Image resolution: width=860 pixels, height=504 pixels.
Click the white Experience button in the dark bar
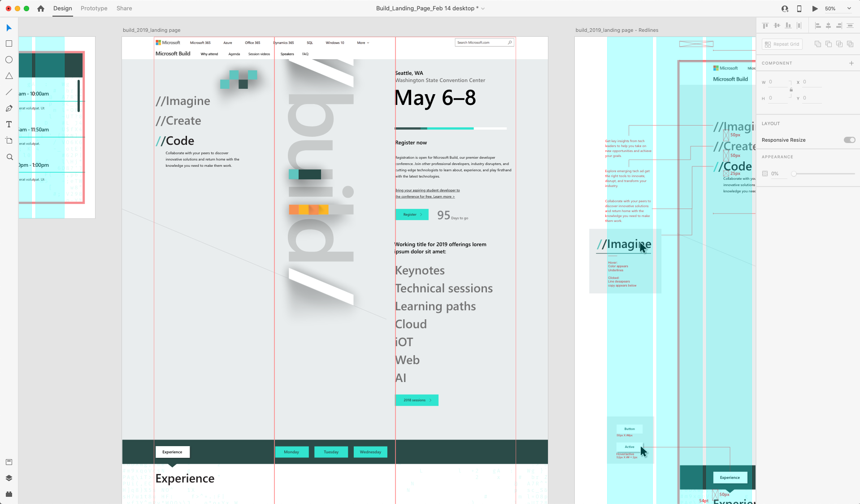(x=173, y=452)
